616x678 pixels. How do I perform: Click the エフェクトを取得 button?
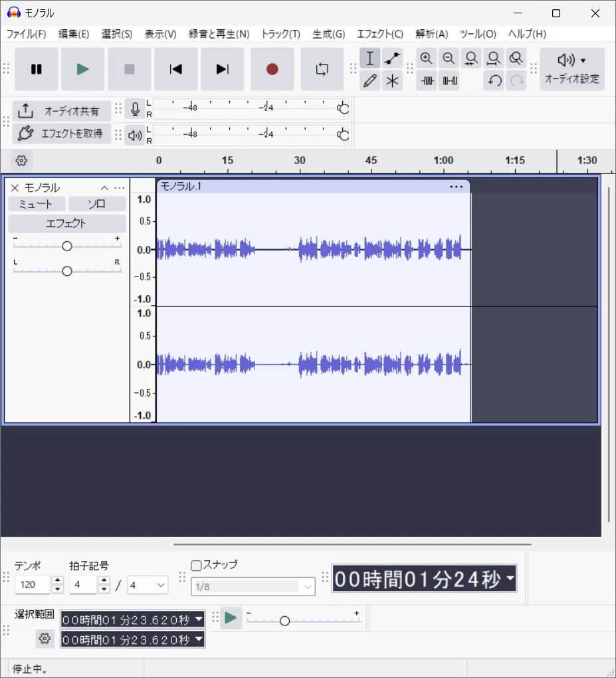61,133
